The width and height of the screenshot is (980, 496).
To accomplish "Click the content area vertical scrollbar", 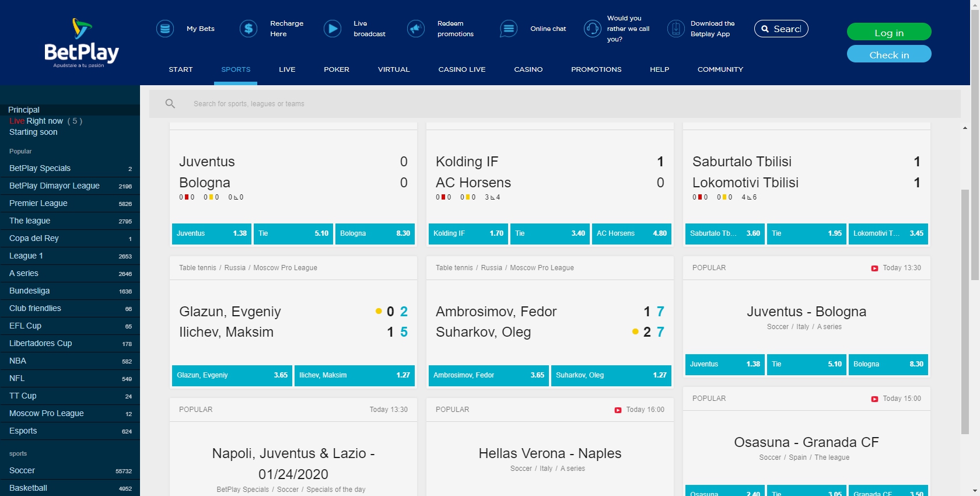I will coord(965,312).
